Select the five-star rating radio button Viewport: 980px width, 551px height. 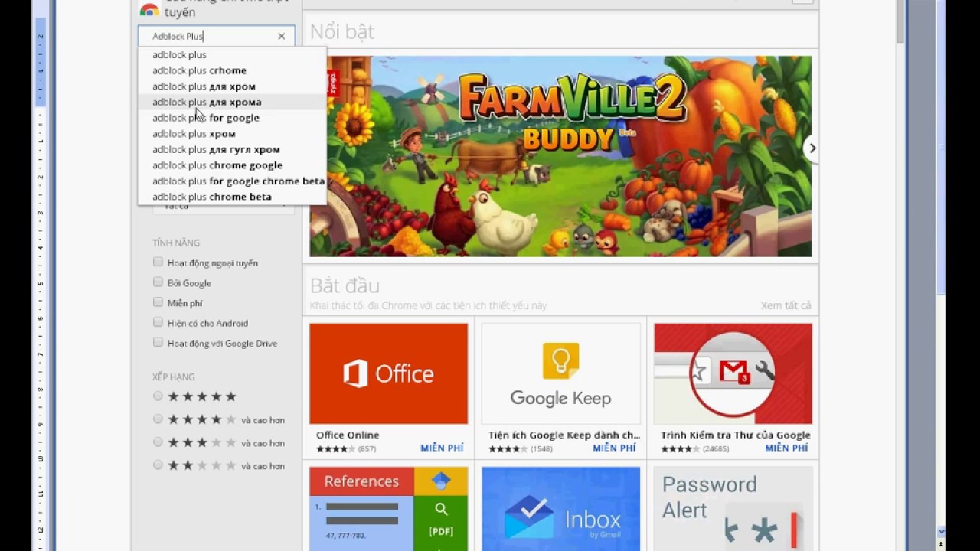[158, 396]
